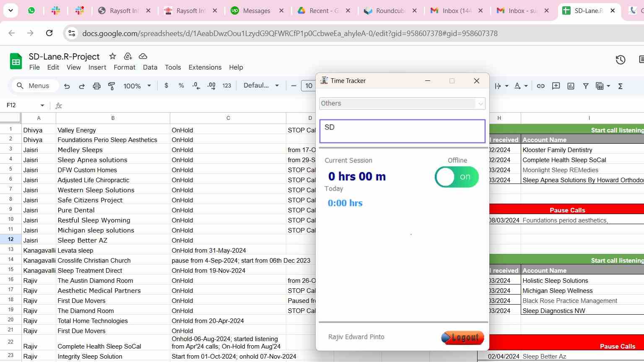The width and height of the screenshot is (644, 362).
Task: Select the cell 'Total Home Technologies'
Action: [113, 321]
